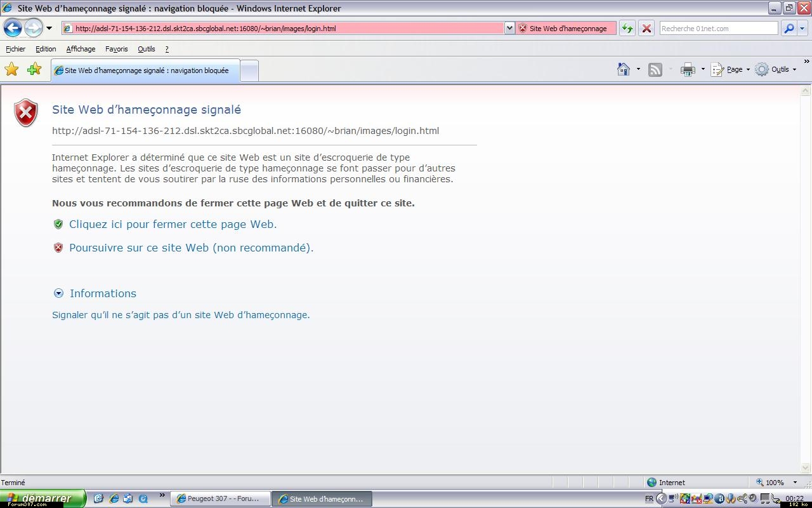Click the 100% zoom level button
This screenshot has width=812, height=508.
point(769,483)
